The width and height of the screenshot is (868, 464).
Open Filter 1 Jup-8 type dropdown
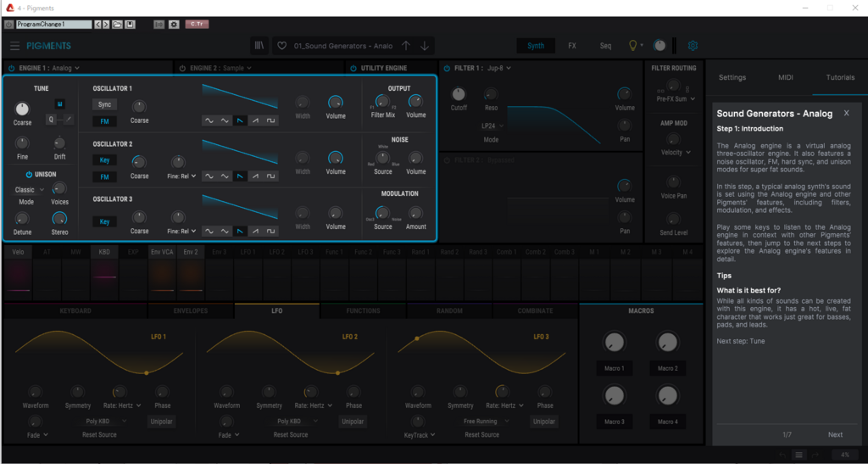click(498, 68)
